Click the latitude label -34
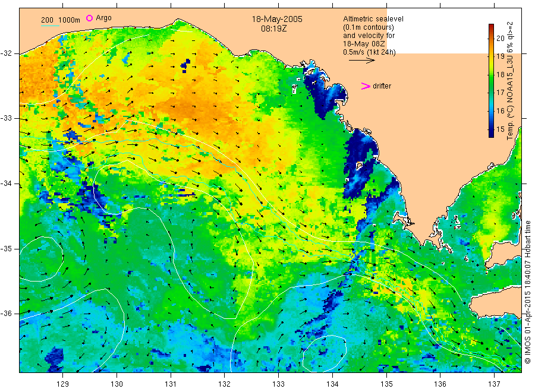This screenshot has width=535, height=392. pyautogui.click(x=6, y=184)
